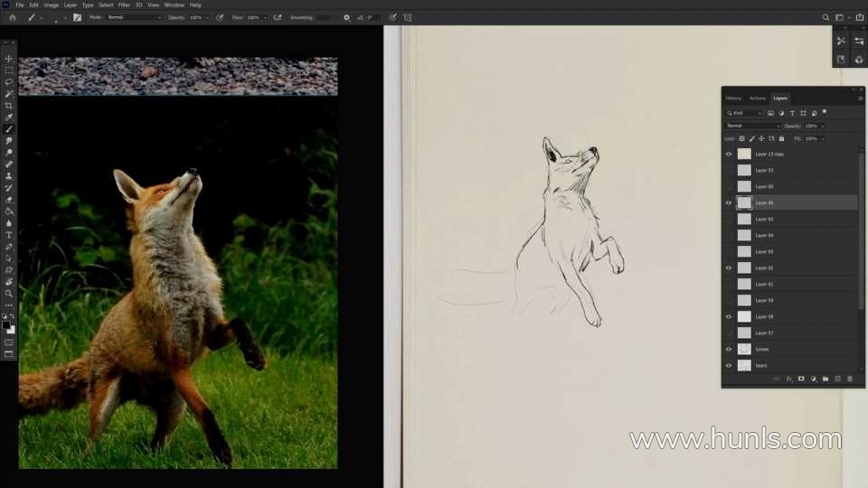Open the smoothing options gear icon
Viewport: 868px width, 488px height.
pos(346,17)
